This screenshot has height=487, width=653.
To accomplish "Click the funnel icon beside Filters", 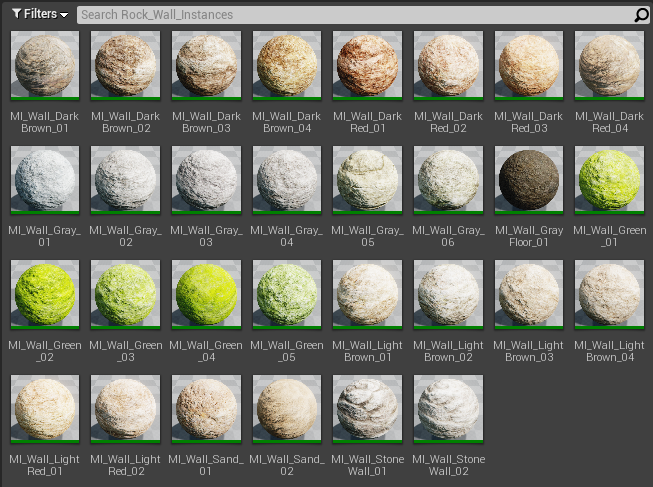I will [17, 14].
